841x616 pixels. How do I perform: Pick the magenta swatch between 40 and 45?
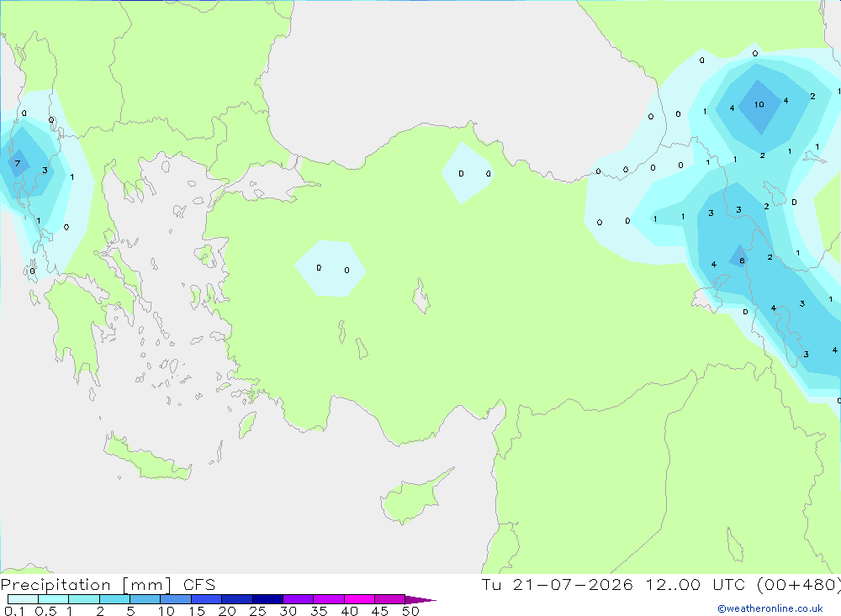(x=359, y=599)
